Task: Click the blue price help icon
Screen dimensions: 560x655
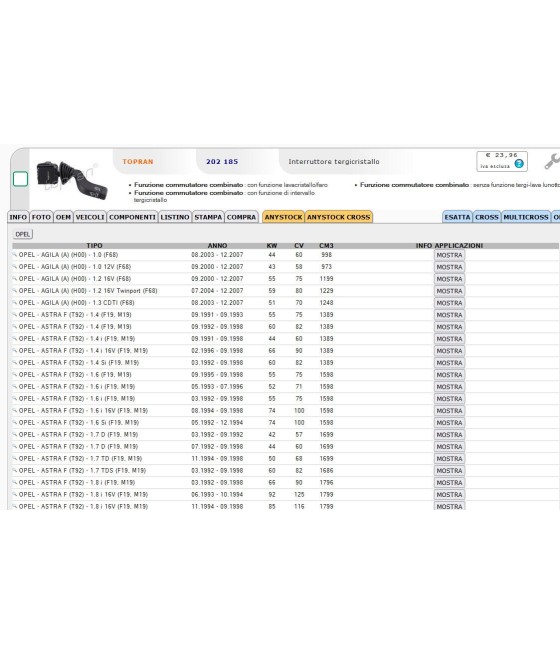Action: coord(519,164)
